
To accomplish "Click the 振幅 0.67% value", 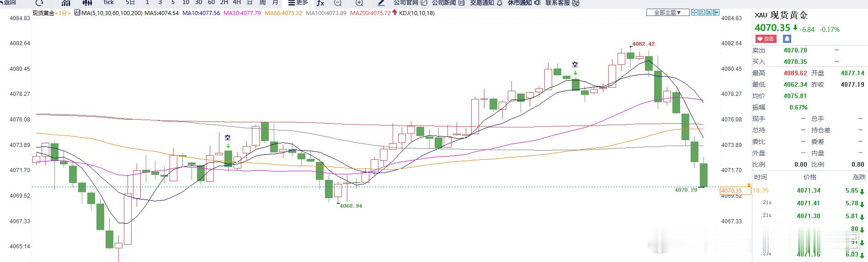I will [799, 107].
